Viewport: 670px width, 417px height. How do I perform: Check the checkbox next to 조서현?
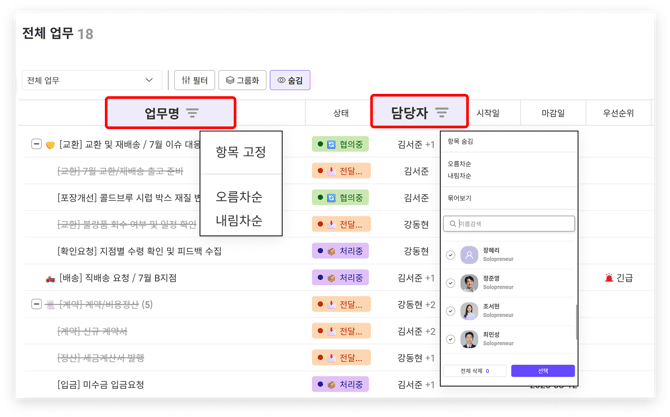(451, 312)
